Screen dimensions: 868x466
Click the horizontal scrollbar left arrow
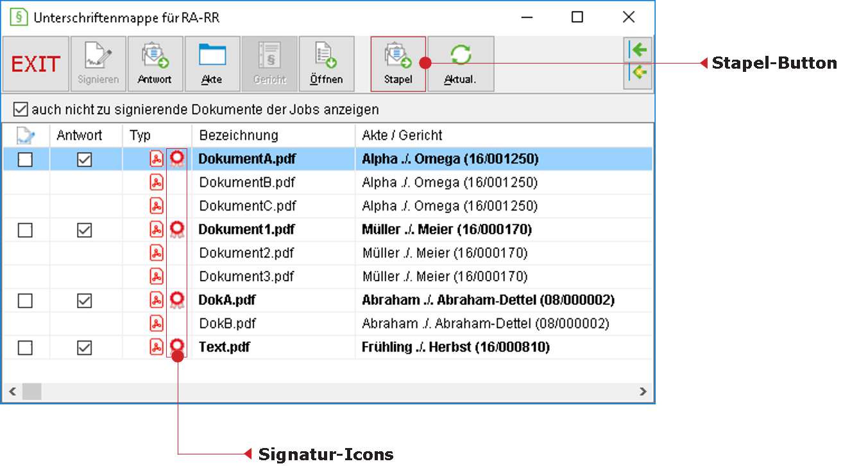click(x=11, y=391)
